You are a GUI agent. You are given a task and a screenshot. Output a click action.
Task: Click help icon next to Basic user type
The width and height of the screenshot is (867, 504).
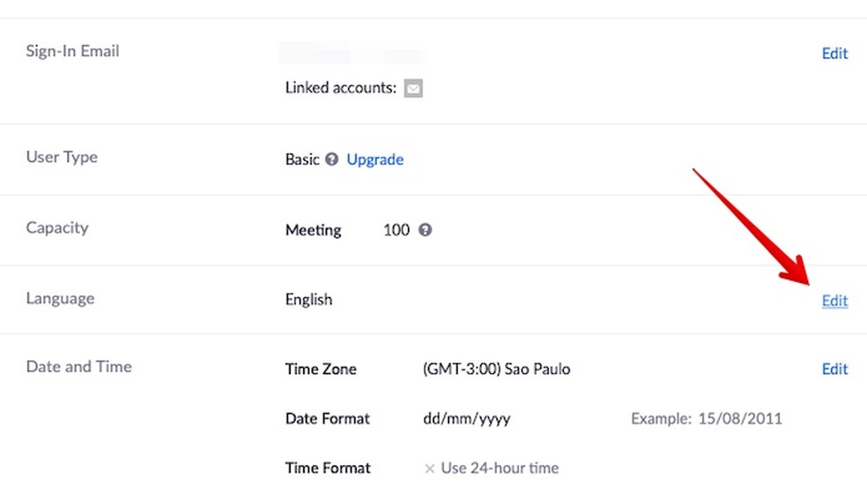pos(332,159)
